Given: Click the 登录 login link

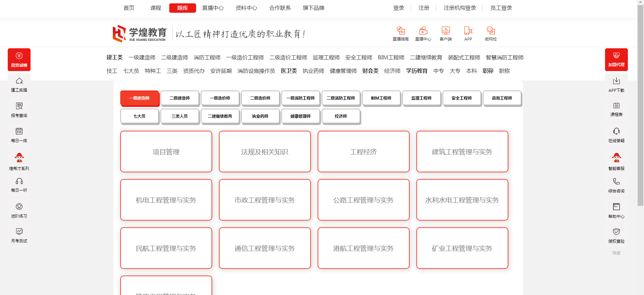Looking at the screenshot, I should click(x=399, y=8).
